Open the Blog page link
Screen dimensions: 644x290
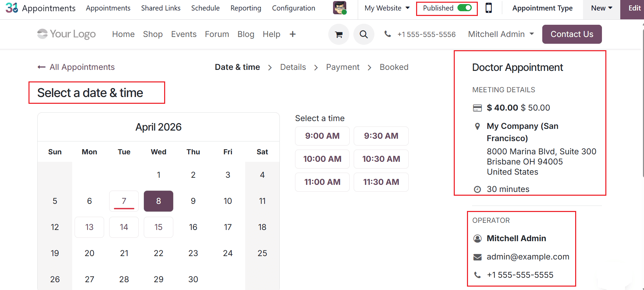pyautogui.click(x=246, y=34)
